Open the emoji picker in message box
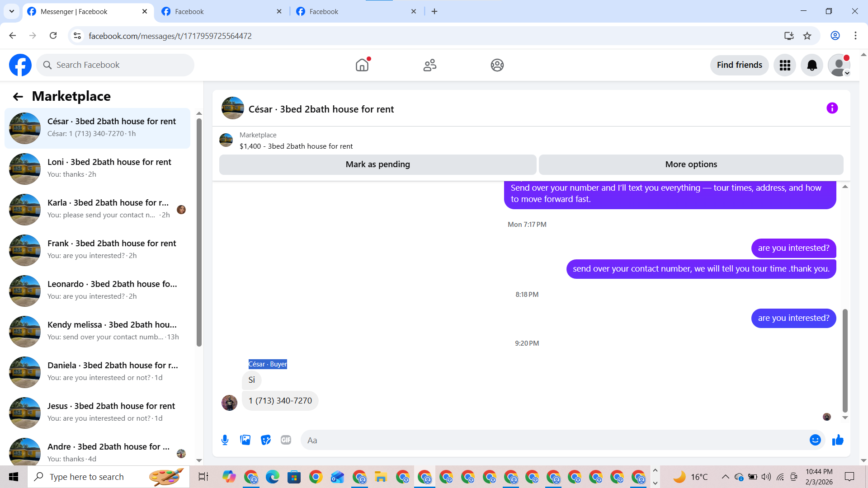Screen dimensions: 868x488 point(815,440)
